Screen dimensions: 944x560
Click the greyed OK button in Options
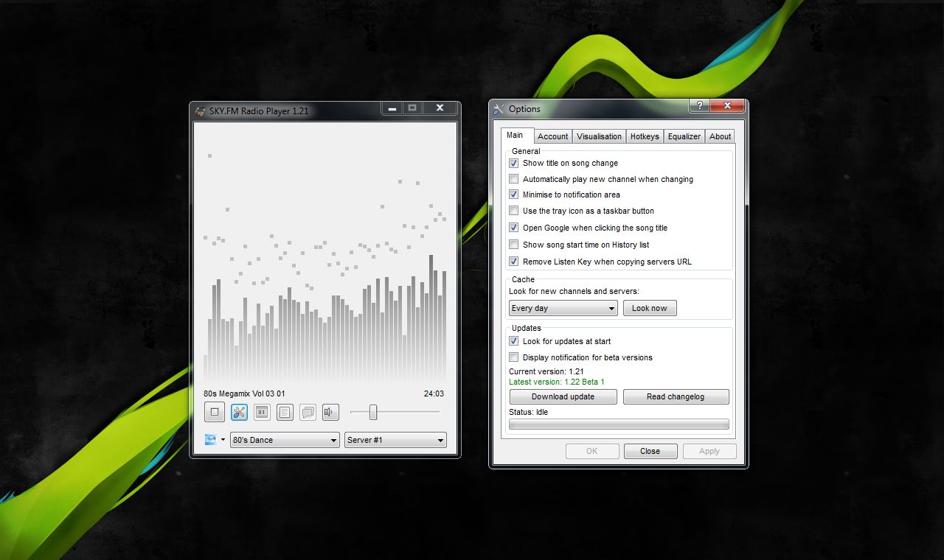coord(592,451)
